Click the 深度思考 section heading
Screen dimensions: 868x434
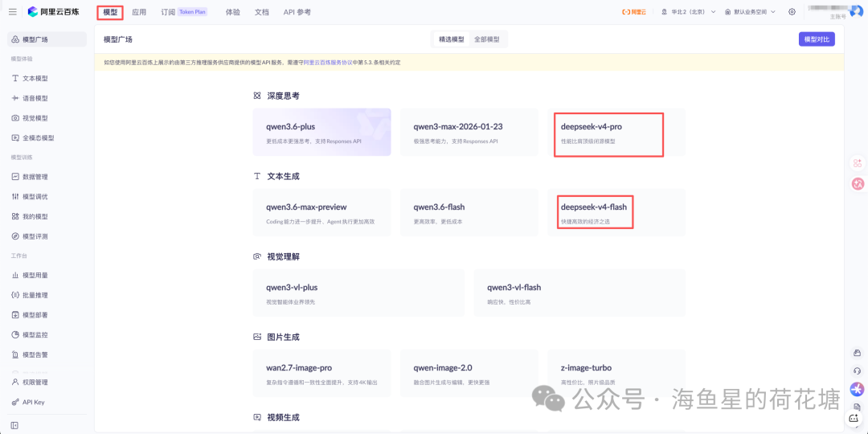point(284,96)
